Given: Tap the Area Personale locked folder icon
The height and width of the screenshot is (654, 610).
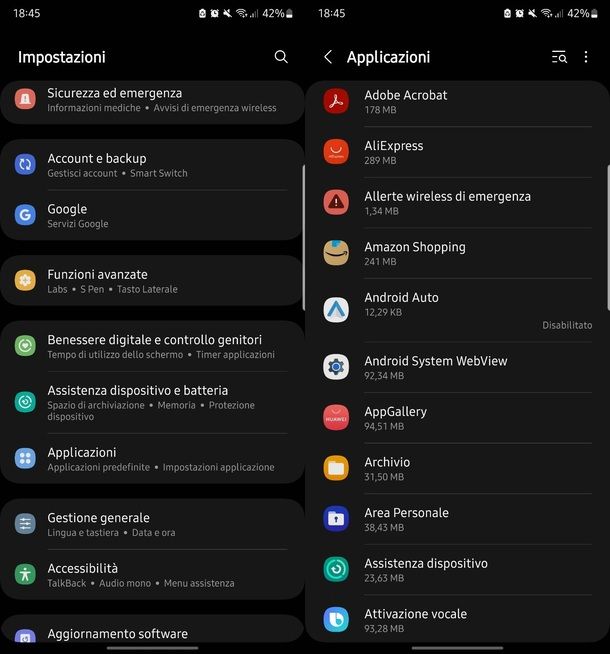Looking at the screenshot, I should [x=336, y=518].
